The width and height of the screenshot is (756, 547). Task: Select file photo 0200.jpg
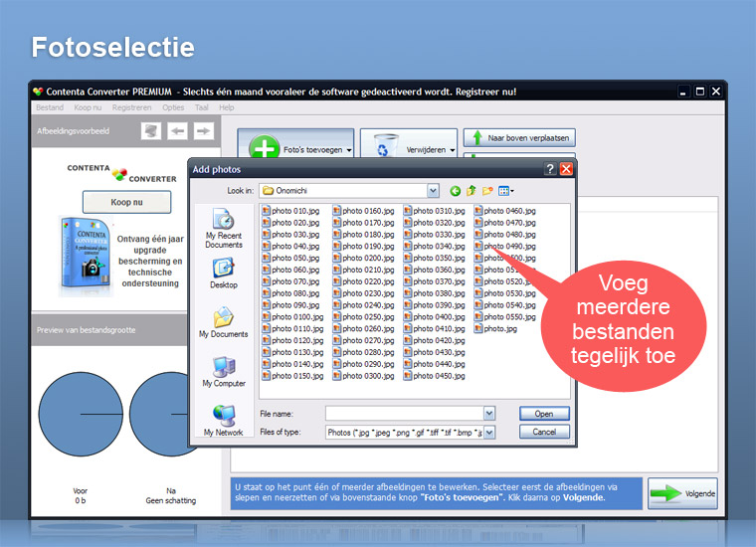pyautogui.click(x=363, y=258)
